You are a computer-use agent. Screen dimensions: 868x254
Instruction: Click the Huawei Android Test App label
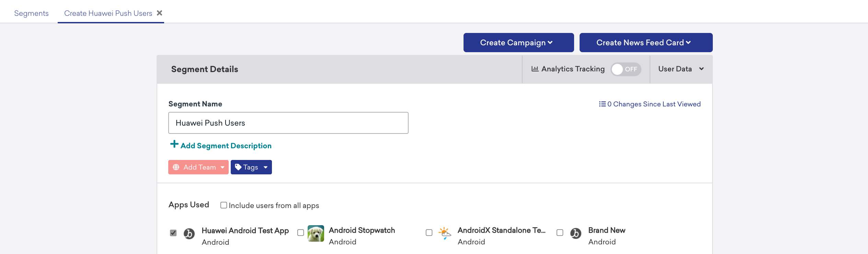tap(245, 230)
